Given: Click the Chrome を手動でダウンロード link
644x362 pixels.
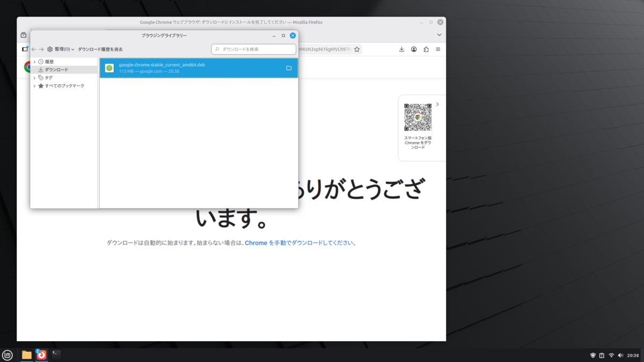Looking at the screenshot, I should [299, 243].
